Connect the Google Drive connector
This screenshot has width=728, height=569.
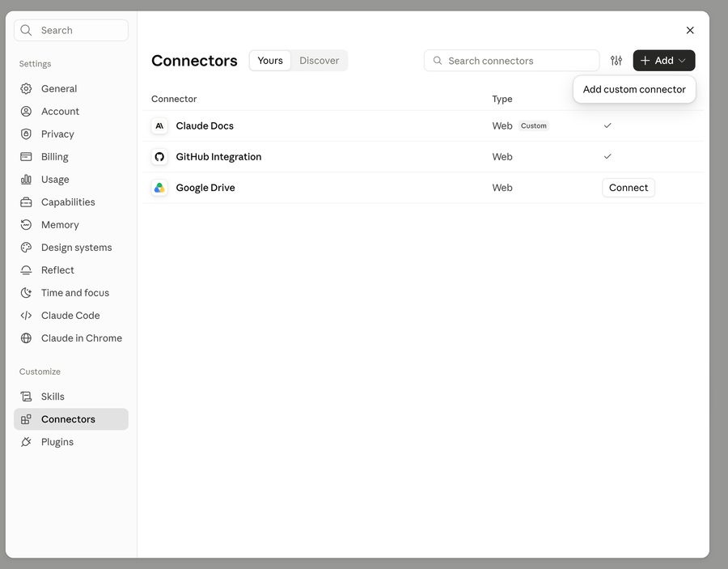tap(629, 188)
